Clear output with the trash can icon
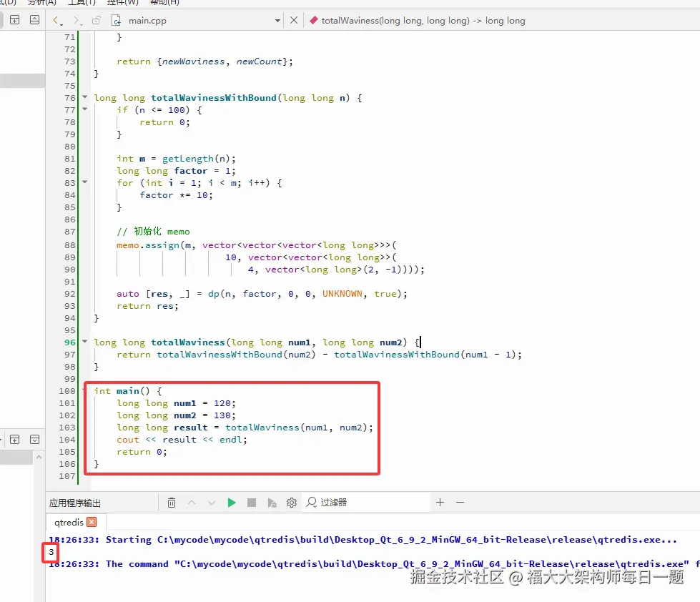700x602 pixels. pos(172,503)
